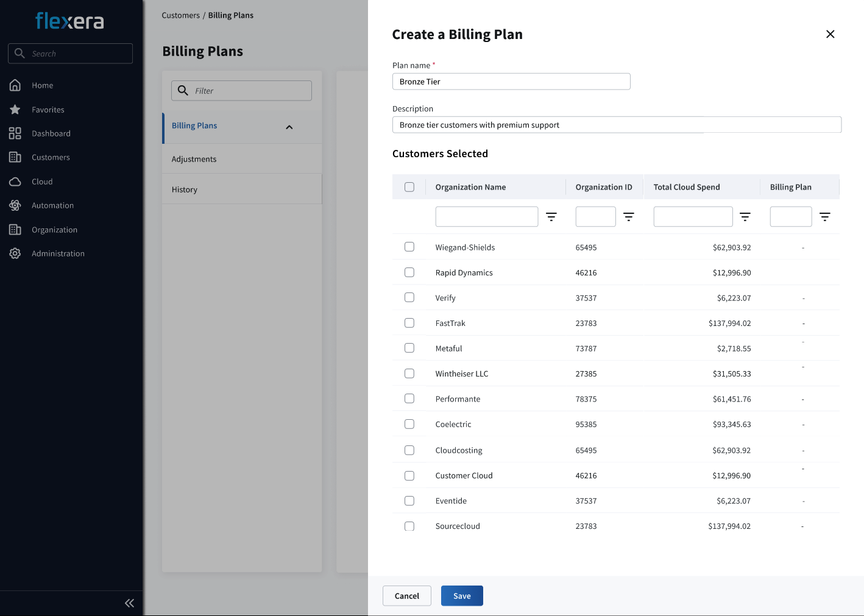Open the Adjustments menu item
The width and height of the screenshot is (864, 616).
click(x=194, y=159)
